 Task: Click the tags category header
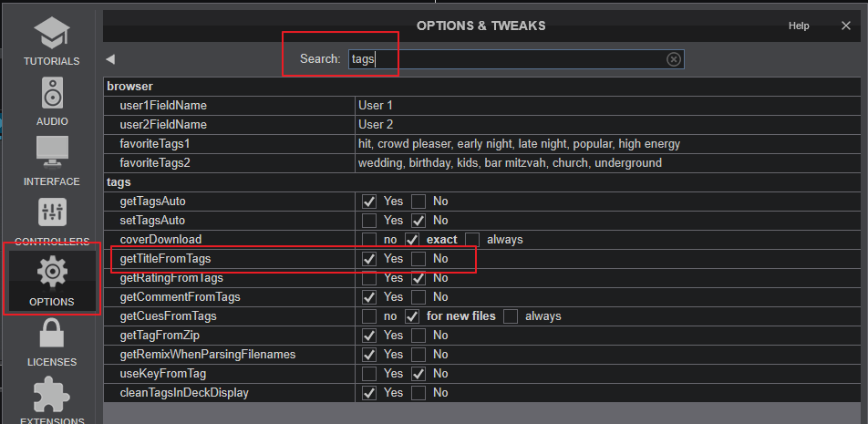119,182
